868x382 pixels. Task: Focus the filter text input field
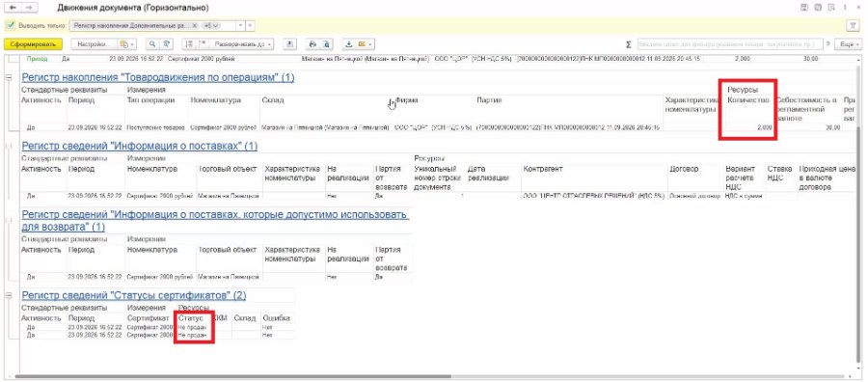point(729,44)
